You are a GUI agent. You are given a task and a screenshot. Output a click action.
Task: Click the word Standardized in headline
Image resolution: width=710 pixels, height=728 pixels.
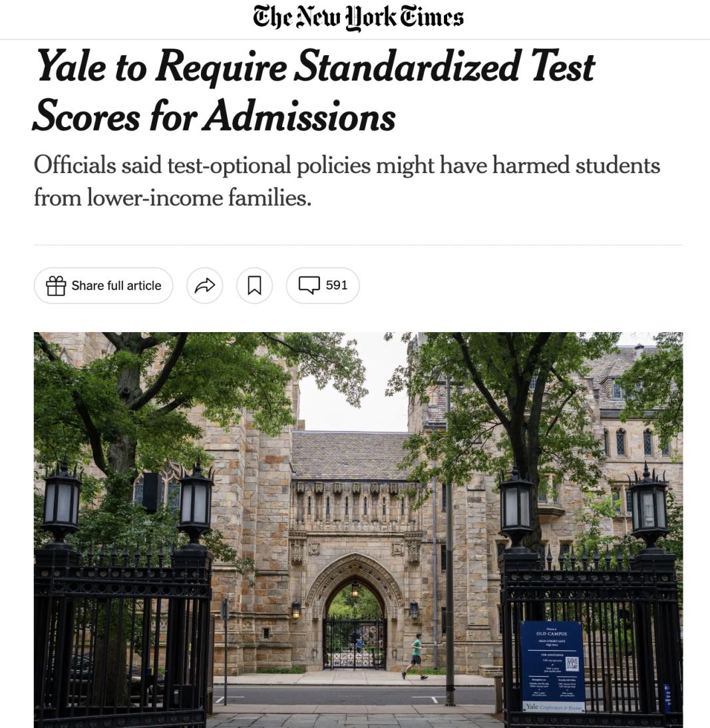(x=407, y=67)
